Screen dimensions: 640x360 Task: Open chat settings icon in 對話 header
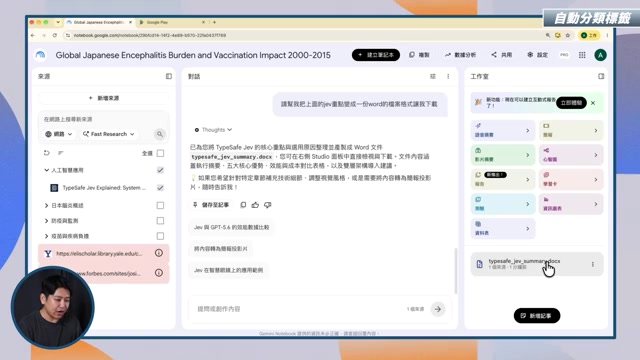click(x=433, y=76)
